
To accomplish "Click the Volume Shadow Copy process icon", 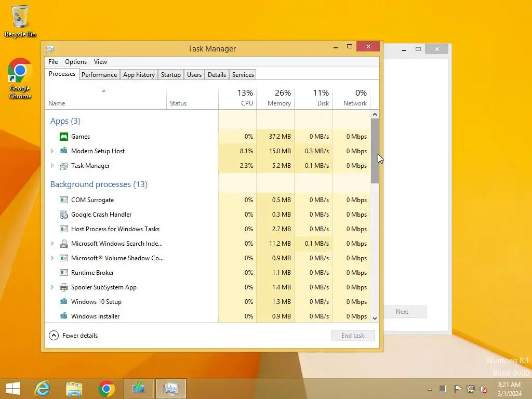I will tap(64, 258).
